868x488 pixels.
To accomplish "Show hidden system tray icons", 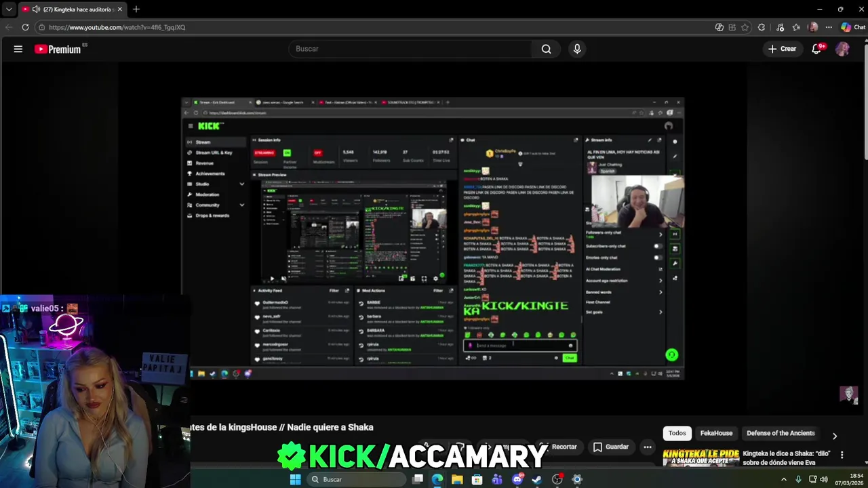I will coord(784,479).
